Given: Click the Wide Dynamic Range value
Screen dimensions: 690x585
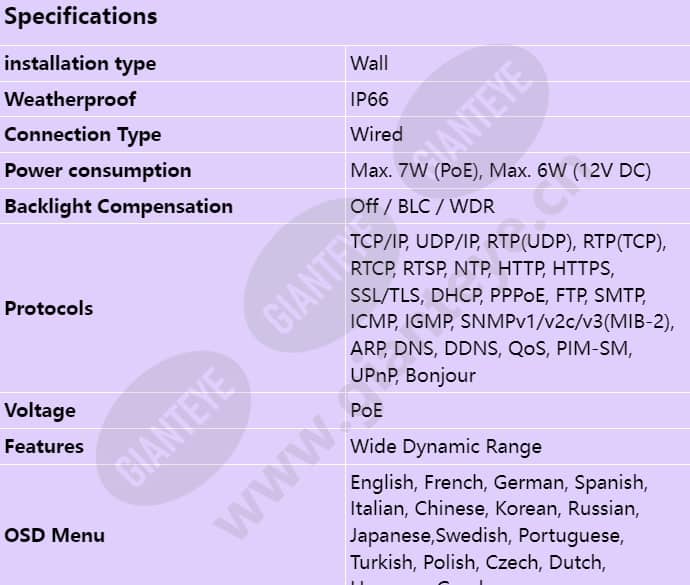Looking at the screenshot, I should pos(446,447).
